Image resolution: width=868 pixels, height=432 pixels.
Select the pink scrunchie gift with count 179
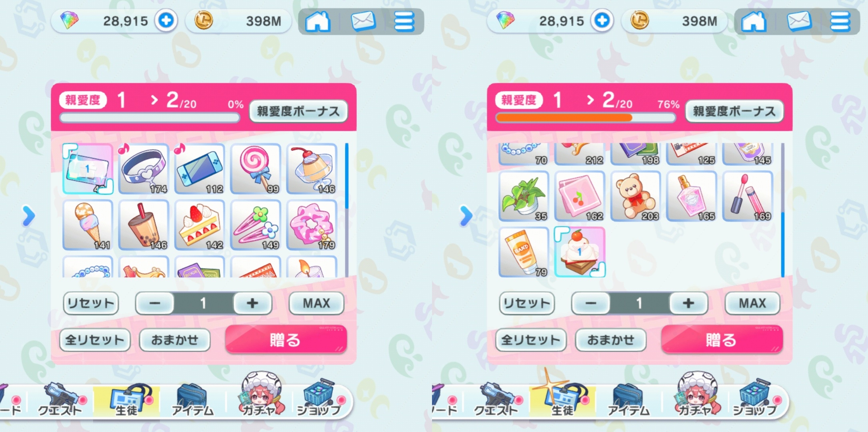(x=312, y=225)
